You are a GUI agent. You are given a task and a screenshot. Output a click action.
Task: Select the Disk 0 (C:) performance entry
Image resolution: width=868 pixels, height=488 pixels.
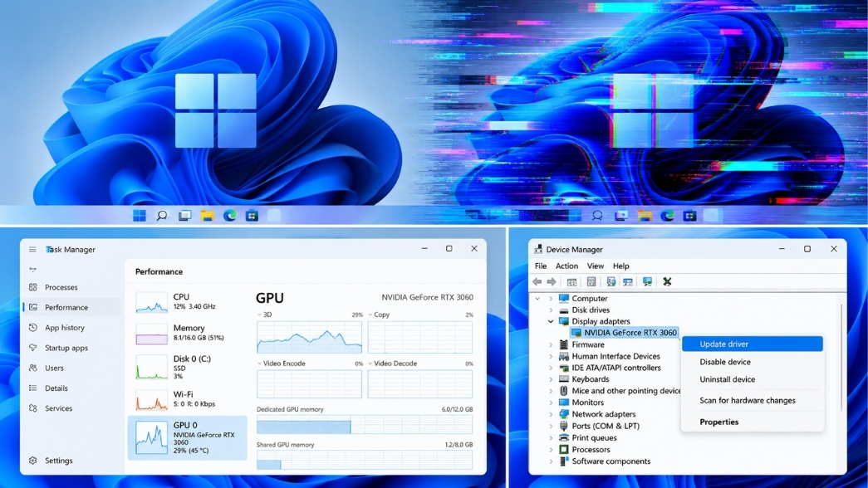coord(187,367)
